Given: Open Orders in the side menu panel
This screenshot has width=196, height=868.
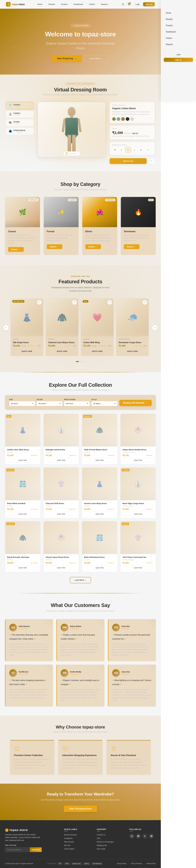Looking at the screenshot, I should [x=169, y=38].
